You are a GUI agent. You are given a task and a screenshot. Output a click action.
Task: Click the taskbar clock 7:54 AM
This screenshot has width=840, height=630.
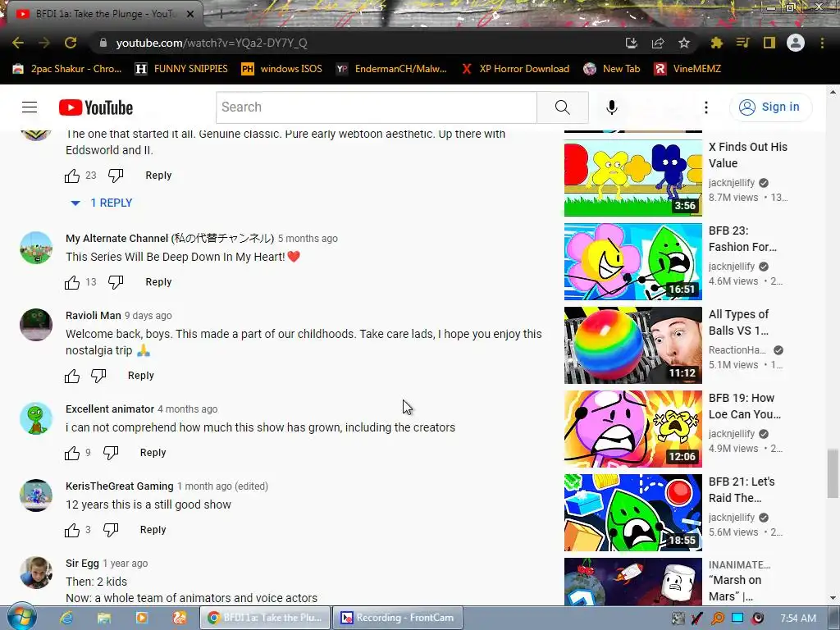pos(798,618)
